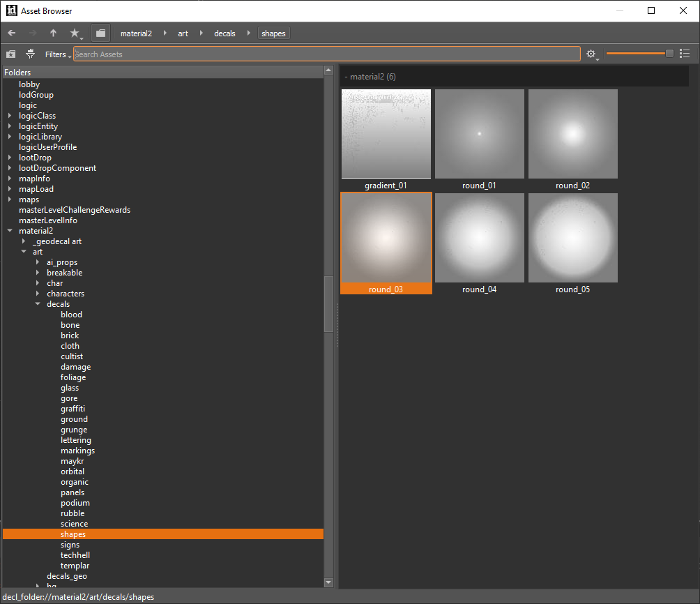This screenshot has width=700, height=604.
Task: Click the folder tree scroll-down arrow
Action: 328,582
